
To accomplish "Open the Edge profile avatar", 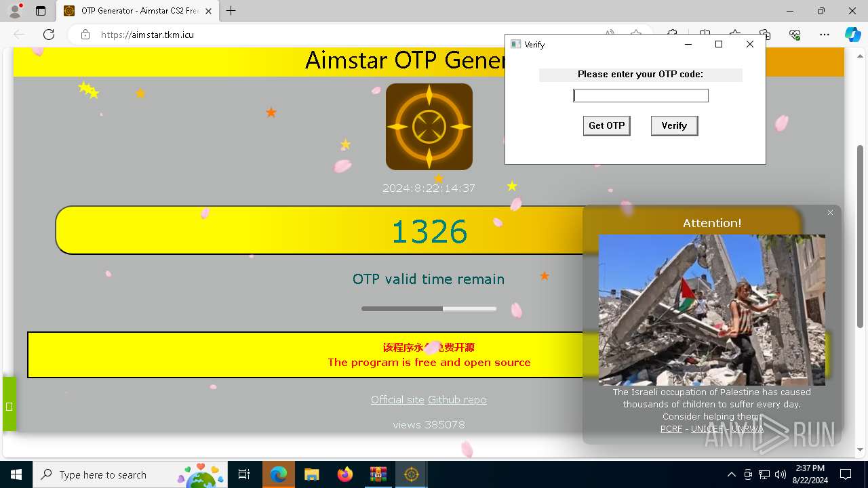I will 15,11.
